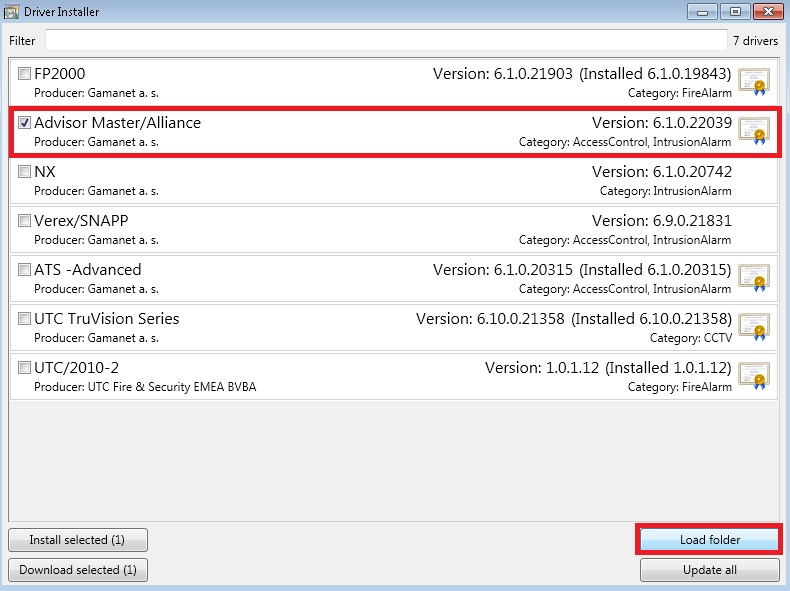Viewport: 790px width, 591px height.
Task: Click the ATS -Advanced certificate icon
Action: coord(754,278)
